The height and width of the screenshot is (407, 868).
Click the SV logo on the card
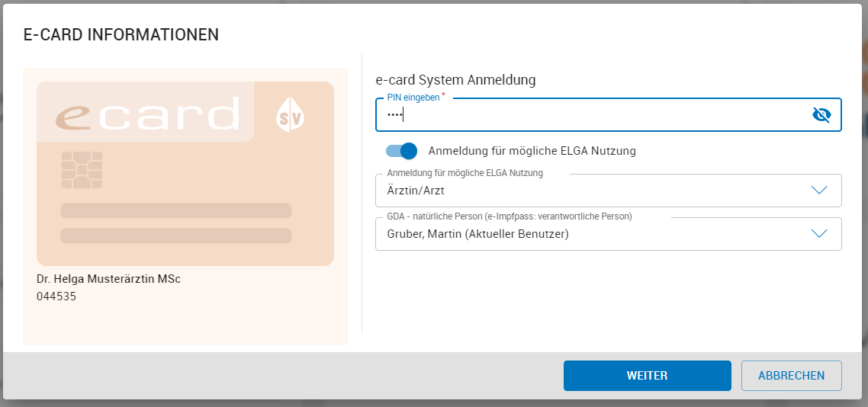pyautogui.click(x=290, y=115)
